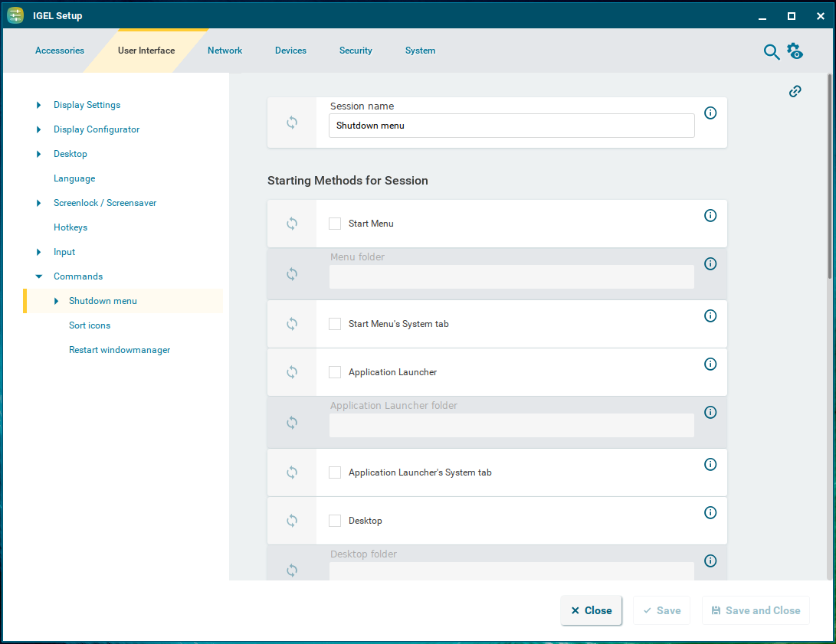Check the Desktop starting method checkbox
The height and width of the screenshot is (644, 836).
(x=335, y=521)
